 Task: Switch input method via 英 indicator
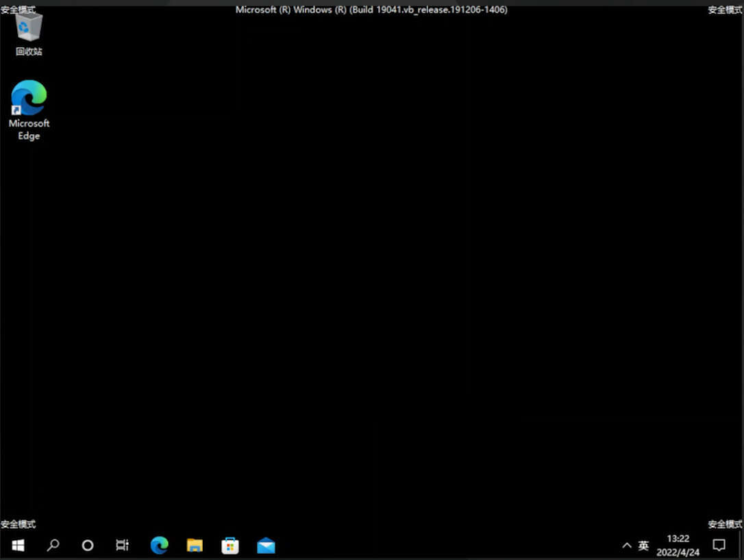[x=643, y=546]
